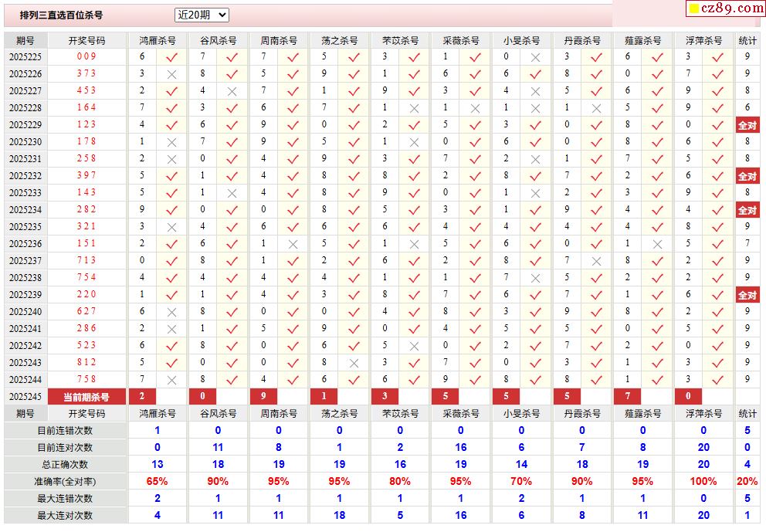Click the 16 in 目前连对次数 for 采薇杀号

(461, 448)
